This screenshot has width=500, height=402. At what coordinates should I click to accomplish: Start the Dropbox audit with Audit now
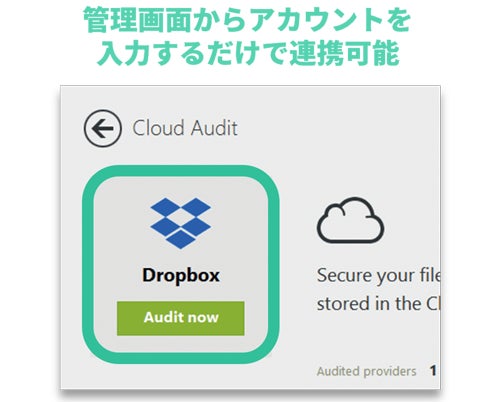coord(181,318)
